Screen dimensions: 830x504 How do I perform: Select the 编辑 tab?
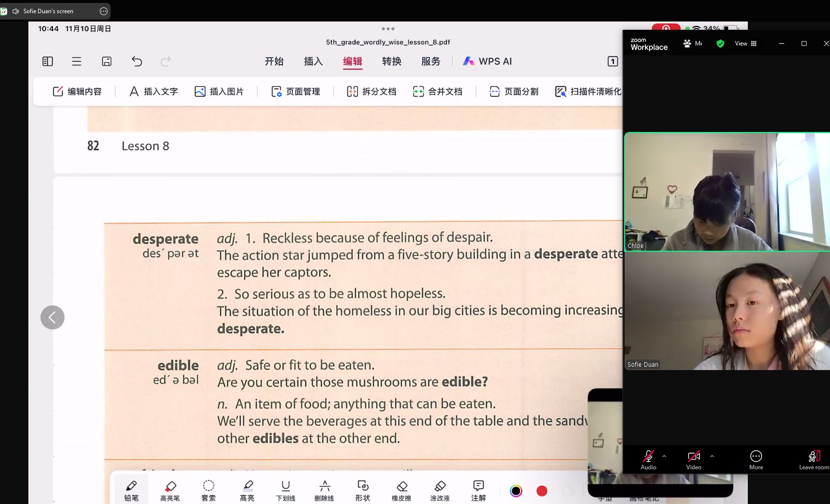(353, 61)
